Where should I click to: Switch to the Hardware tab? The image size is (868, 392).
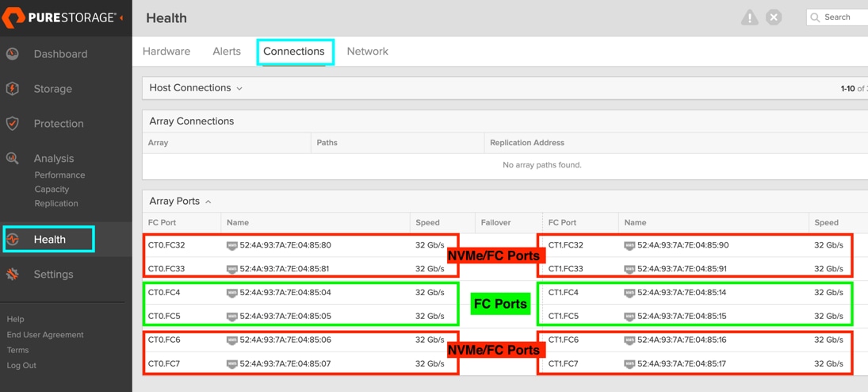pyautogui.click(x=166, y=51)
